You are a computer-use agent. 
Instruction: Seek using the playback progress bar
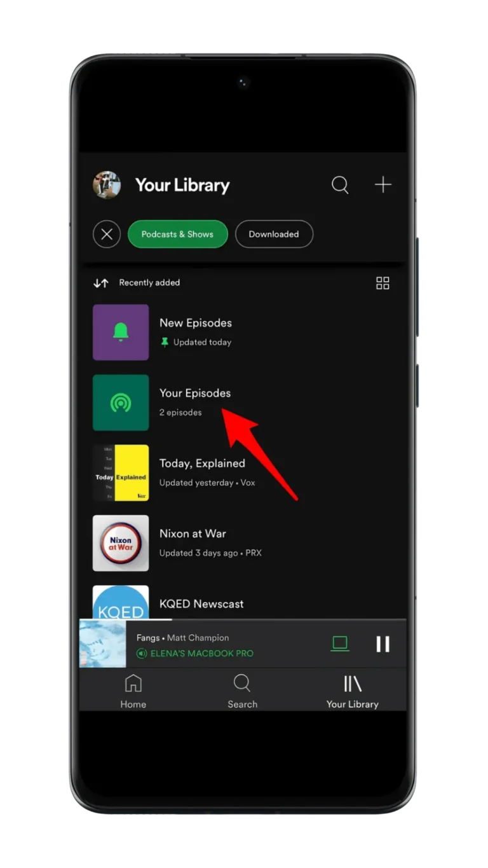pyautogui.click(x=243, y=619)
